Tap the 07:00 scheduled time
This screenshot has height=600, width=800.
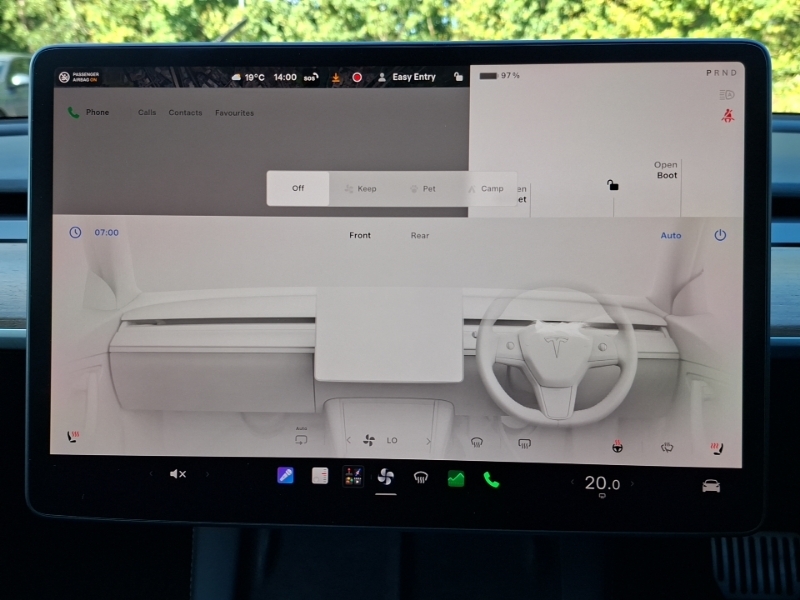click(x=106, y=233)
